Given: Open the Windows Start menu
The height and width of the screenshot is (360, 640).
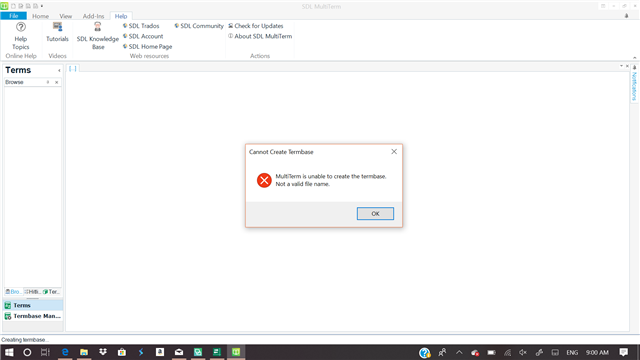Looking at the screenshot, I should pos(9,352).
